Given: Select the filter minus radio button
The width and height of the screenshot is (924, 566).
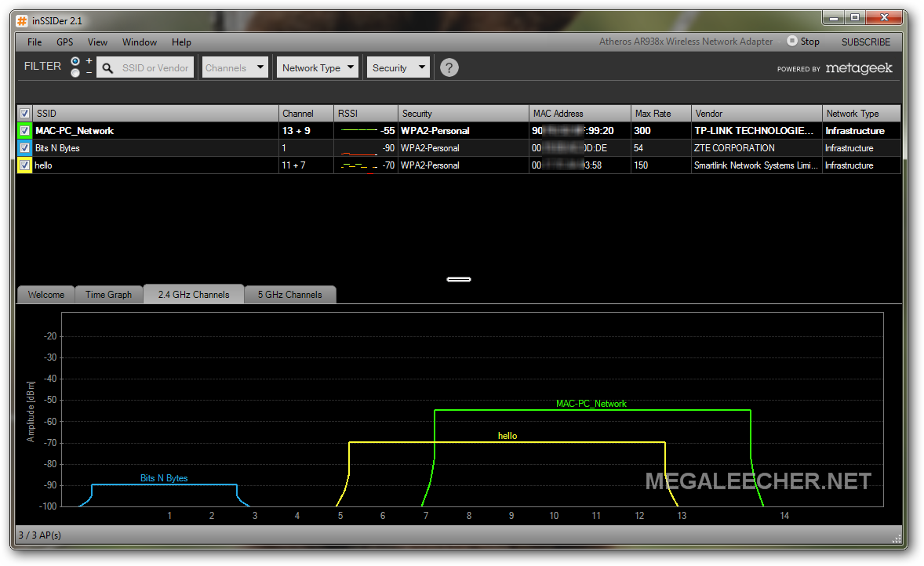Looking at the screenshot, I should [75, 73].
